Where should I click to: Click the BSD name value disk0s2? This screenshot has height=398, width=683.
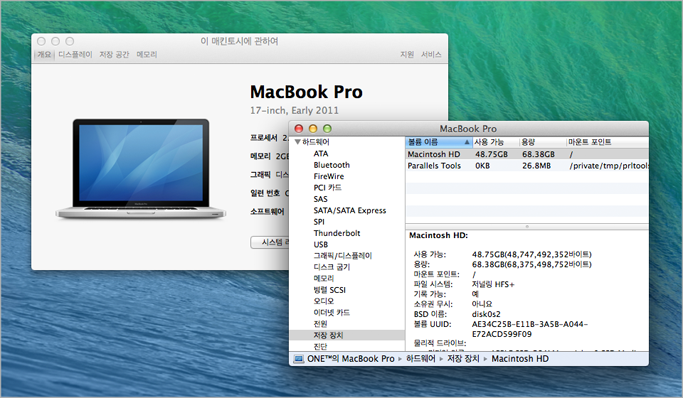point(486,314)
